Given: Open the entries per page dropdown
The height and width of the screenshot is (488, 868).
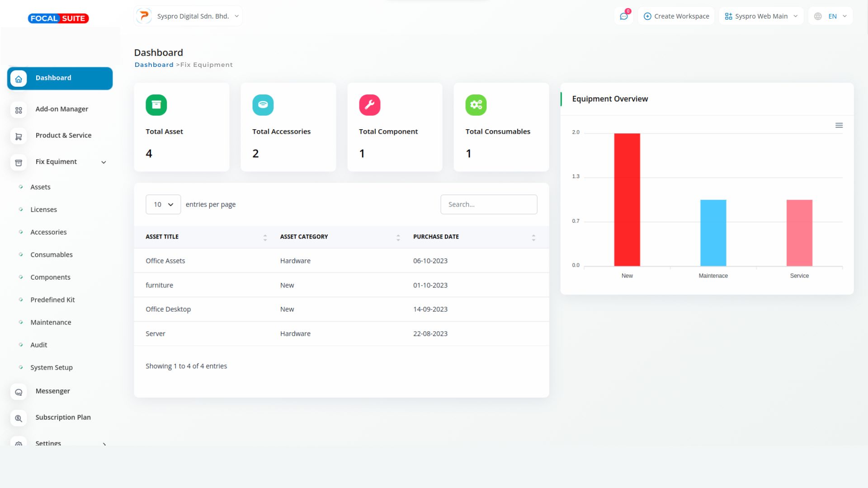Looking at the screenshot, I should pos(163,205).
